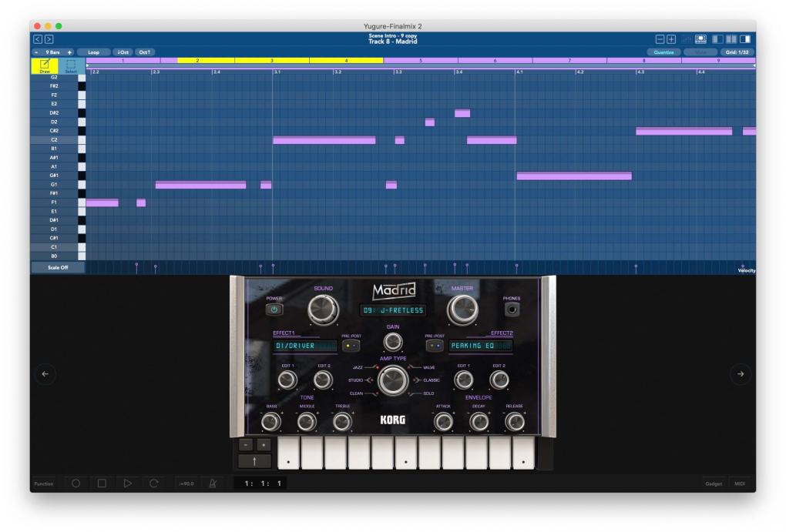Show right-half panel layout

pyautogui.click(x=745, y=39)
